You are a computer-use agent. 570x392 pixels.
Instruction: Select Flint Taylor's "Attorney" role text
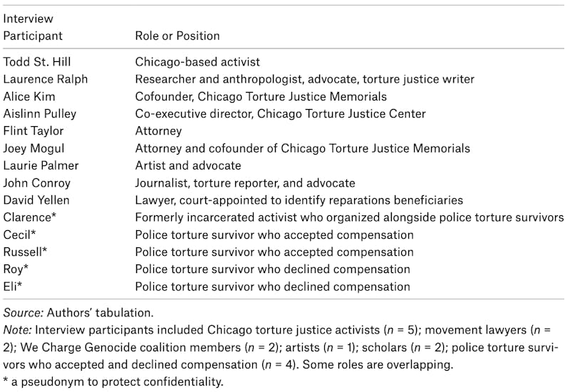tap(158, 131)
